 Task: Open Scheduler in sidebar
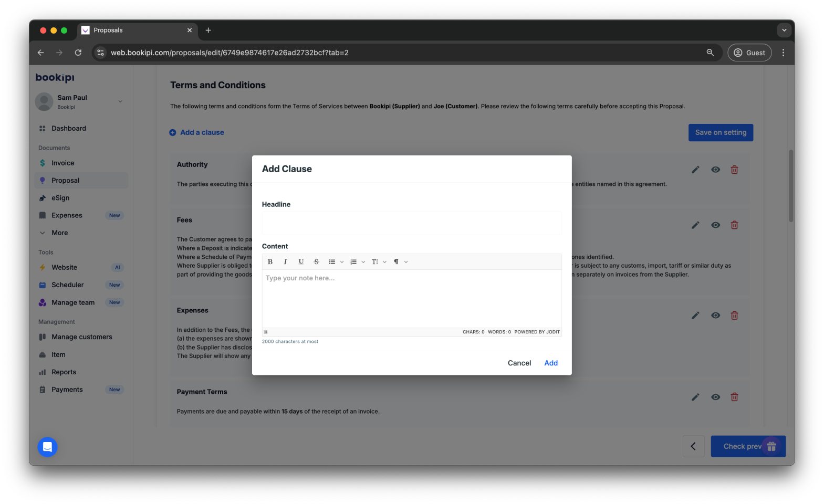(81, 285)
